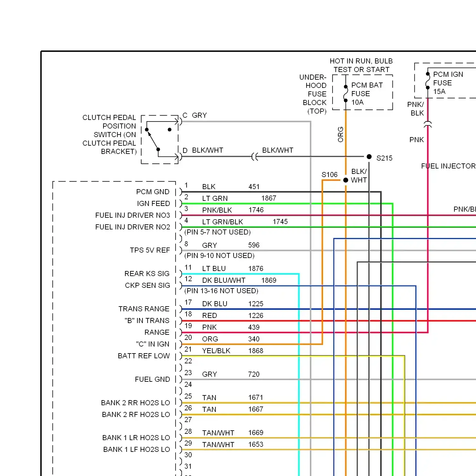This screenshot has width=476, height=476.
Task: Select the (PIN 9-10 NOT USED) note
Action: point(219,255)
